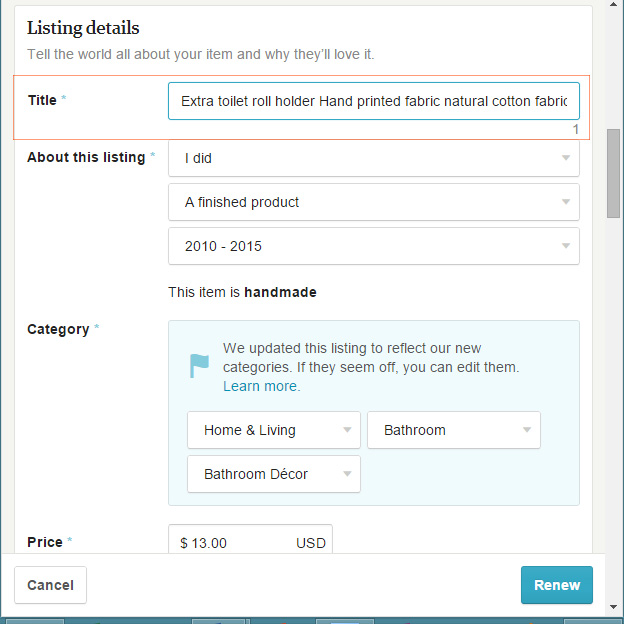Click the USD currency text in price box
This screenshot has width=624, height=624.
point(311,543)
